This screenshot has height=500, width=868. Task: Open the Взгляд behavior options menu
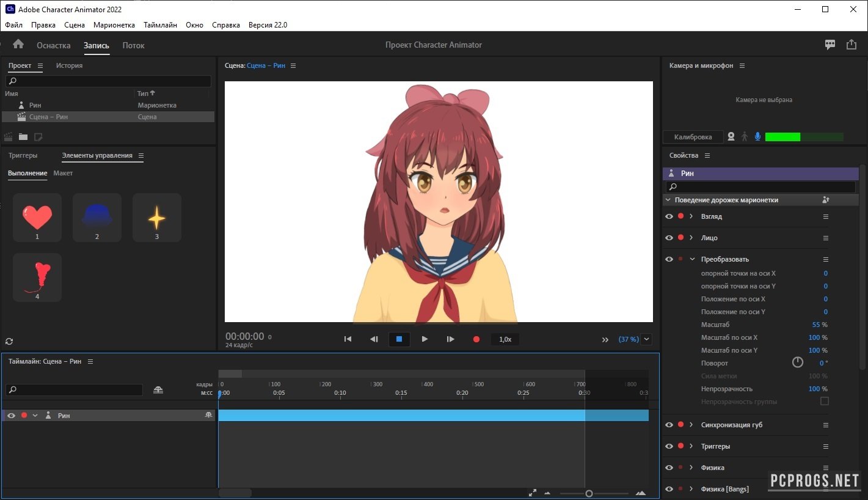point(826,216)
